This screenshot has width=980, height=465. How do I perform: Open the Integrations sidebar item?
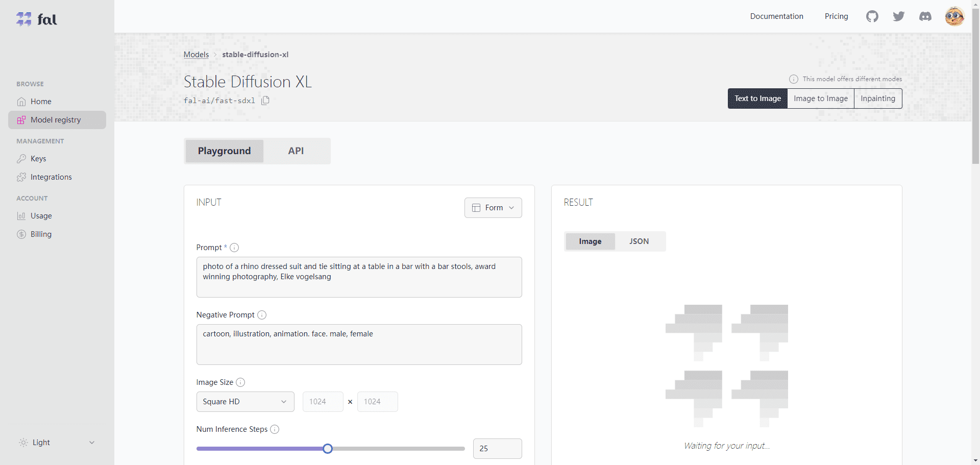click(57, 177)
